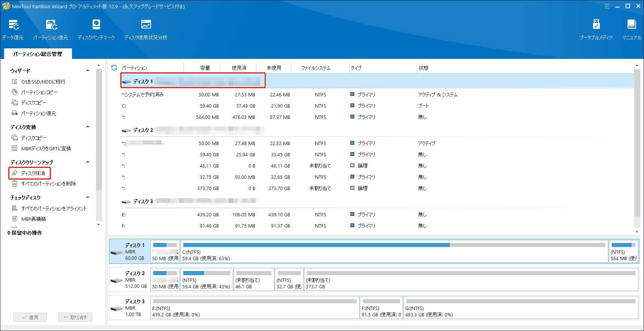Click sidebar scroll down arrow
This screenshot has width=644, height=331.
pos(99,225)
